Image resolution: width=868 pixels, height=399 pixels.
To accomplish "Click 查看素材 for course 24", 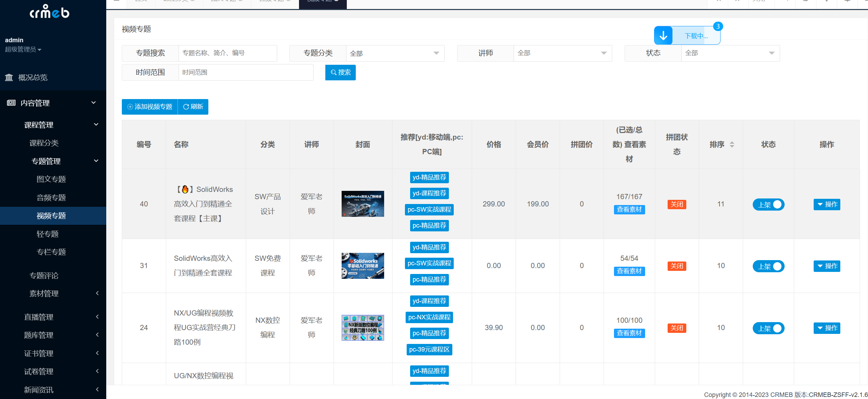I will (x=629, y=333).
